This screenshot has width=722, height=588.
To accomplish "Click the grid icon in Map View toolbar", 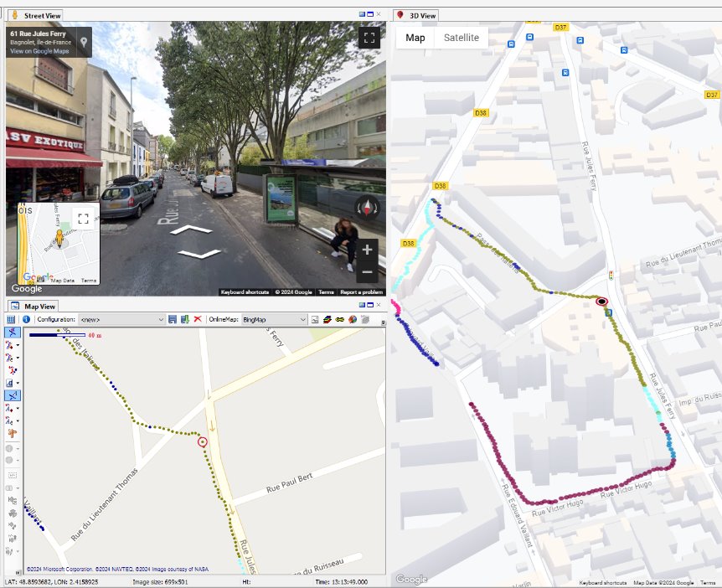I will (11, 320).
